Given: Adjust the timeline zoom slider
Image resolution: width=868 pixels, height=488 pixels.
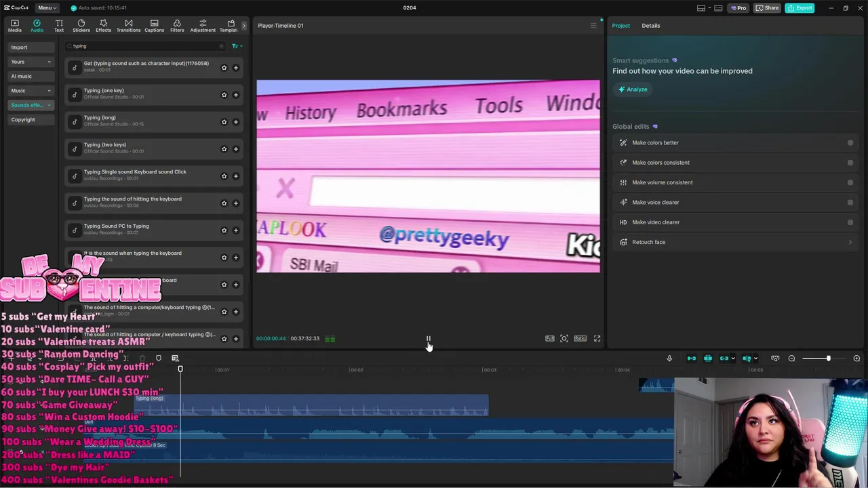Looking at the screenshot, I should pyautogui.click(x=828, y=359).
